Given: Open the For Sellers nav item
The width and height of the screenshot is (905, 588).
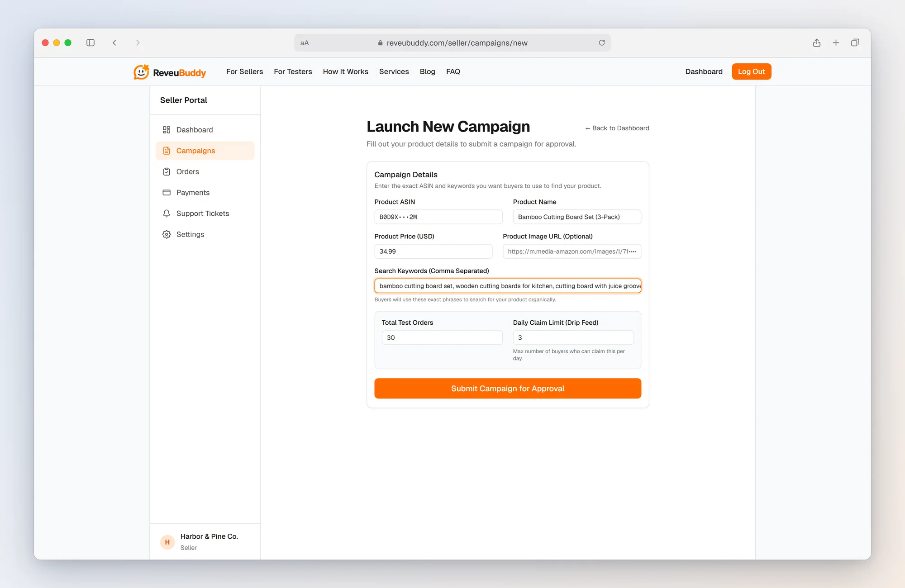Looking at the screenshot, I should [x=244, y=71].
